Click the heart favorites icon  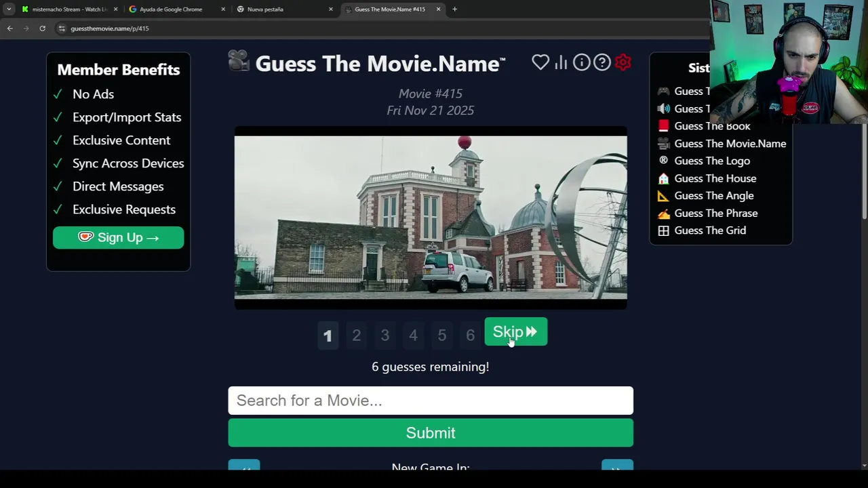(x=540, y=62)
